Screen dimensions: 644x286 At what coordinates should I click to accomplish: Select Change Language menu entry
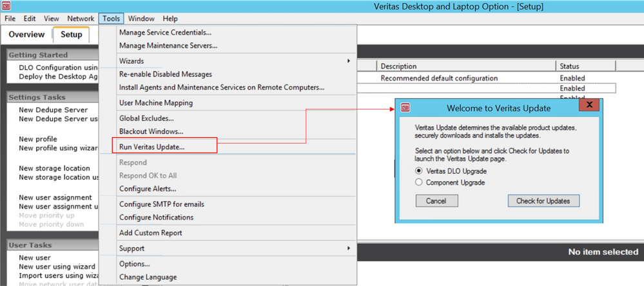click(x=148, y=277)
